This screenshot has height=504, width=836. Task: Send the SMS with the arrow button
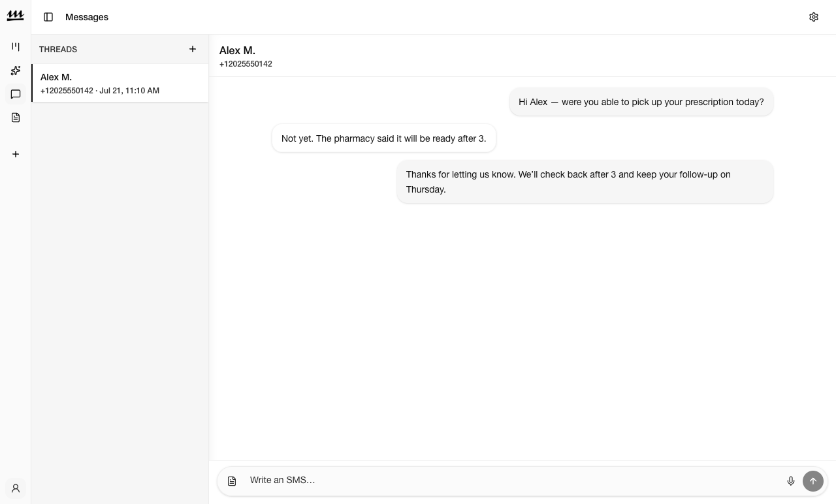coord(813,481)
